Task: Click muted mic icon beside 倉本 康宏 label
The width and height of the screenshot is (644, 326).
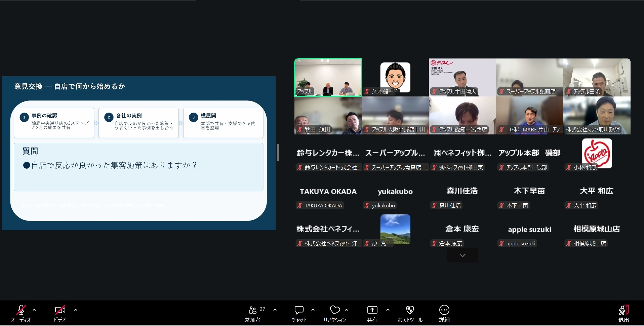Action: 434,243
